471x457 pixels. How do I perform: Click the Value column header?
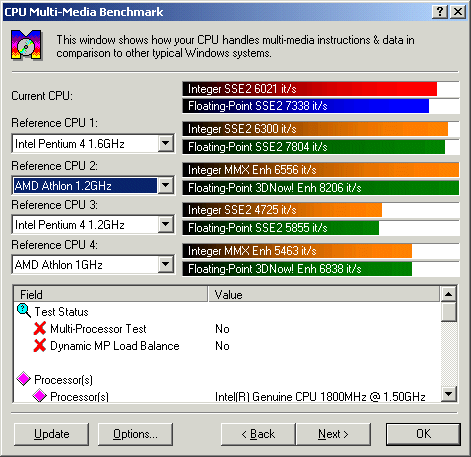(324, 294)
